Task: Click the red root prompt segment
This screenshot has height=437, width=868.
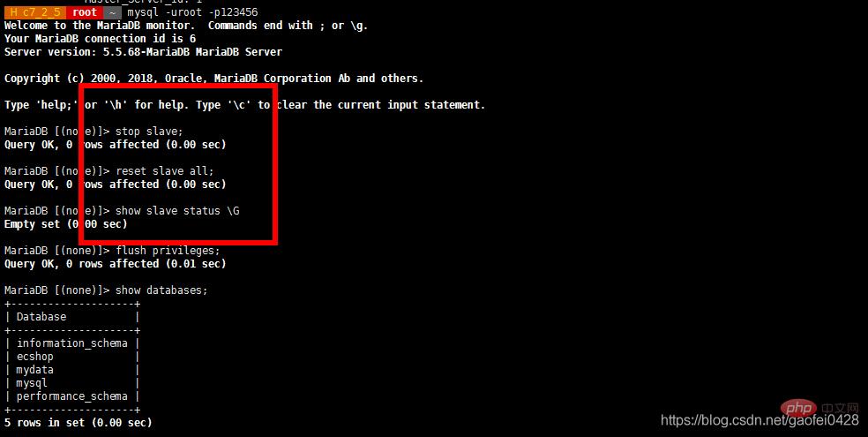Action: (x=85, y=12)
